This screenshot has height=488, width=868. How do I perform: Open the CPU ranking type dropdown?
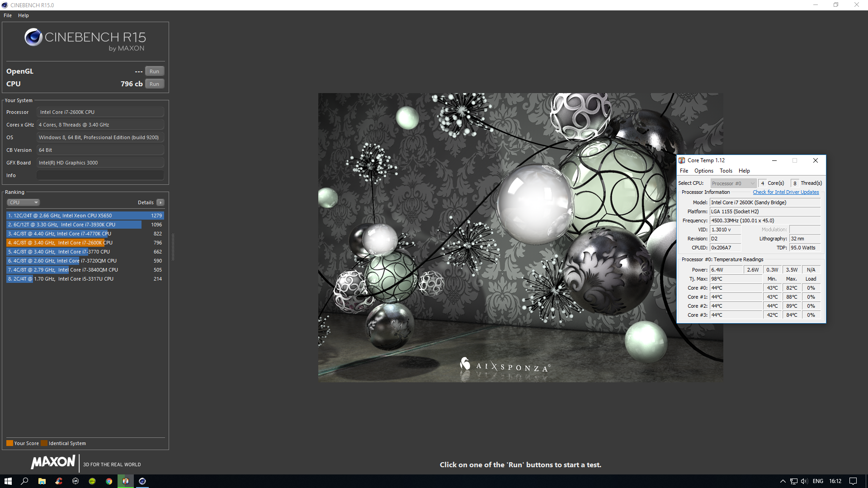(x=23, y=202)
